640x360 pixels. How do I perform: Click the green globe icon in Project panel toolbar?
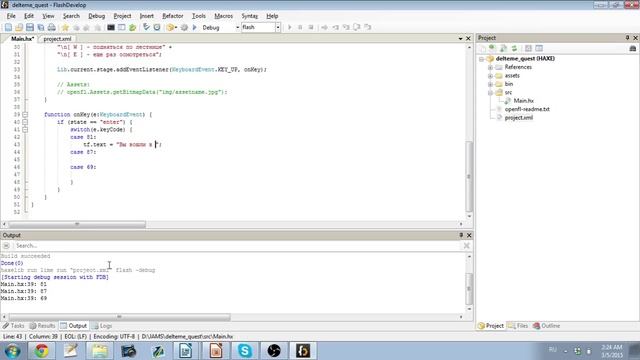[492, 48]
